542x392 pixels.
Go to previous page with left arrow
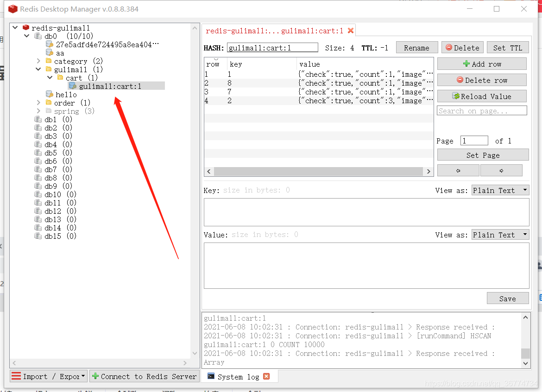coord(458,171)
